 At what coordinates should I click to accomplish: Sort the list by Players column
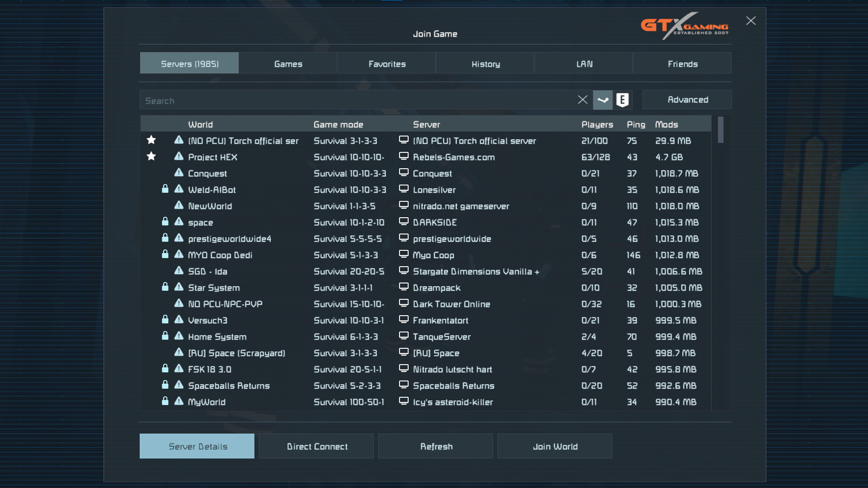point(597,124)
